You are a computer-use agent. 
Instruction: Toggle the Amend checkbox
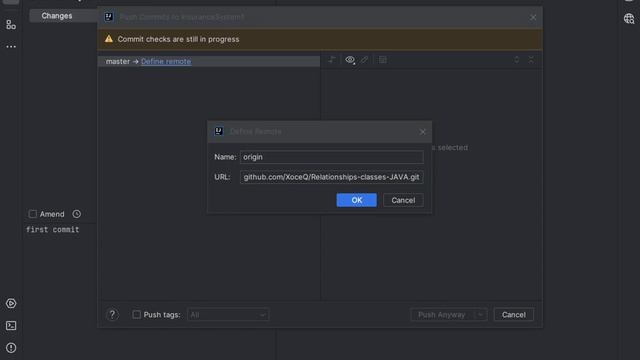pos(33,214)
